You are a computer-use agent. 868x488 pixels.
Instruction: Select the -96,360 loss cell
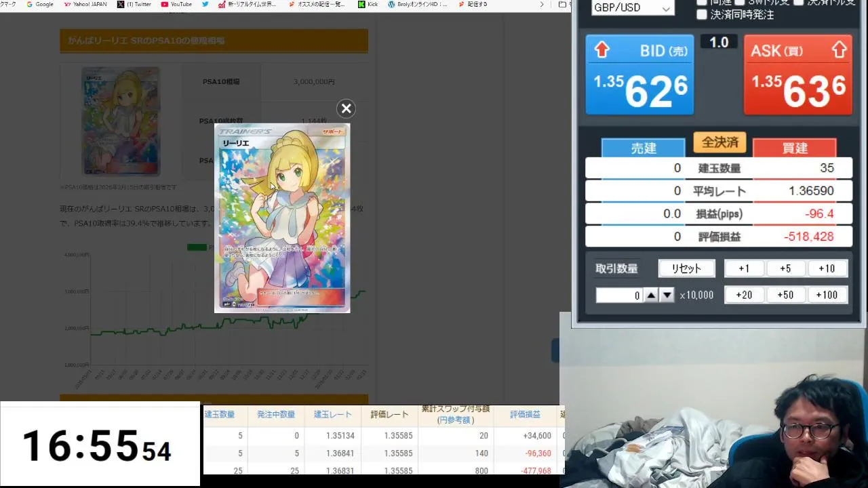click(538, 453)
